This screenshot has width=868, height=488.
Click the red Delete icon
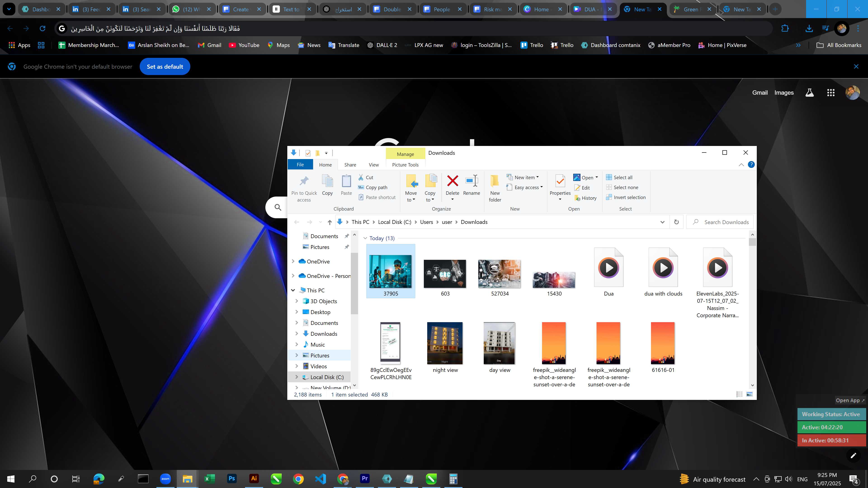pyautogui.click(x=453, y=181)
